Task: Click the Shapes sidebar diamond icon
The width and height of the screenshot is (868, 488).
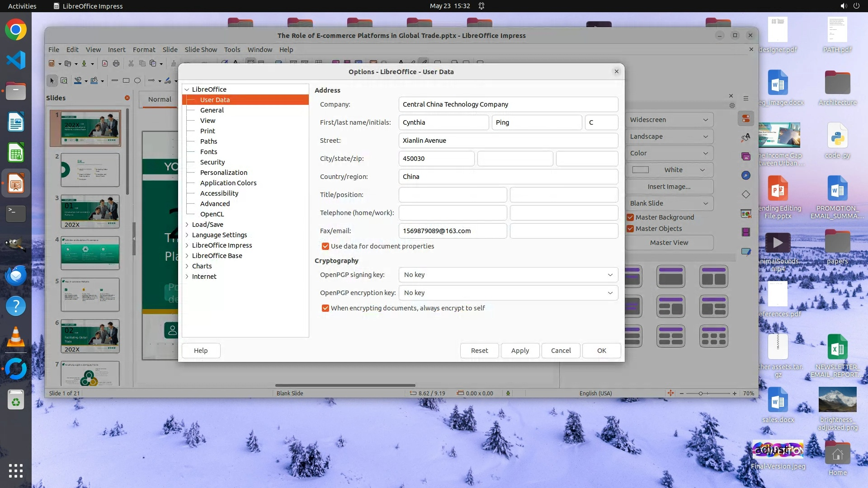Action: [x=745, y=194]
